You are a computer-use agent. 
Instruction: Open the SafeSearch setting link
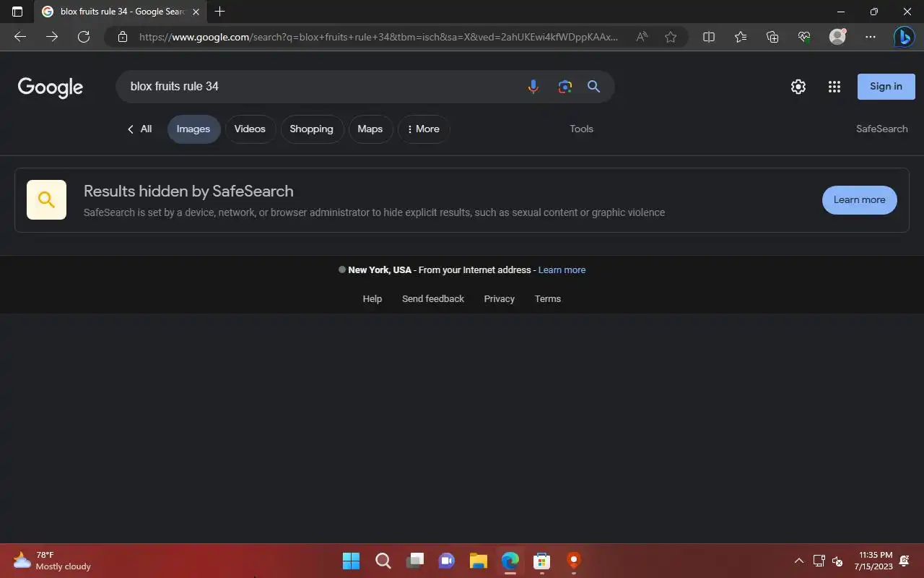881,129
